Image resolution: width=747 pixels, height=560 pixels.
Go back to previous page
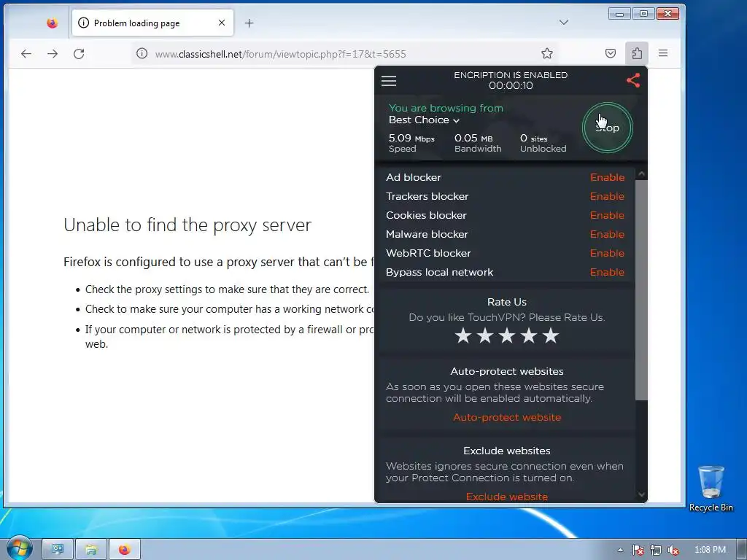26,54
